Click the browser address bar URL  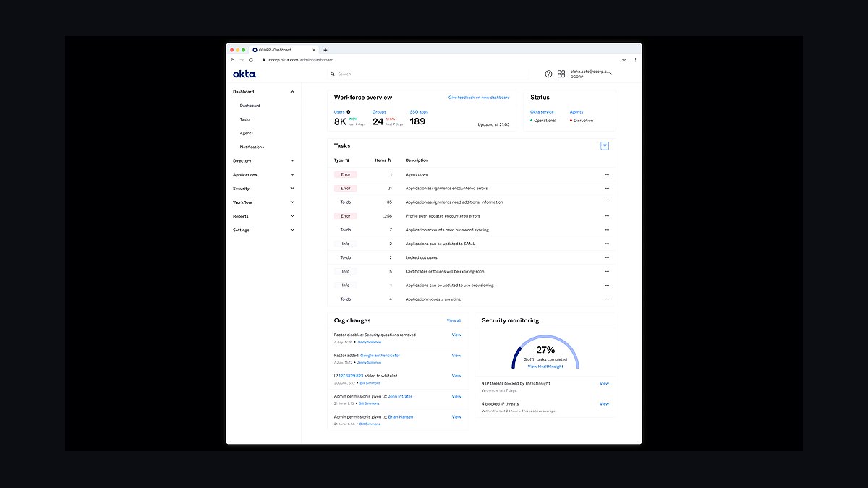(x=301, y=59)
